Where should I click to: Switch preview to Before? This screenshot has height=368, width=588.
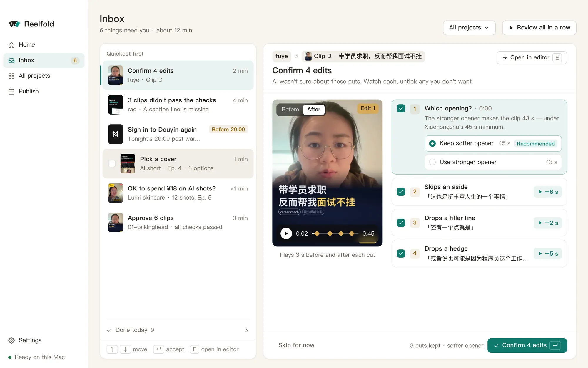pyautogui.click(x=290, y=110)
